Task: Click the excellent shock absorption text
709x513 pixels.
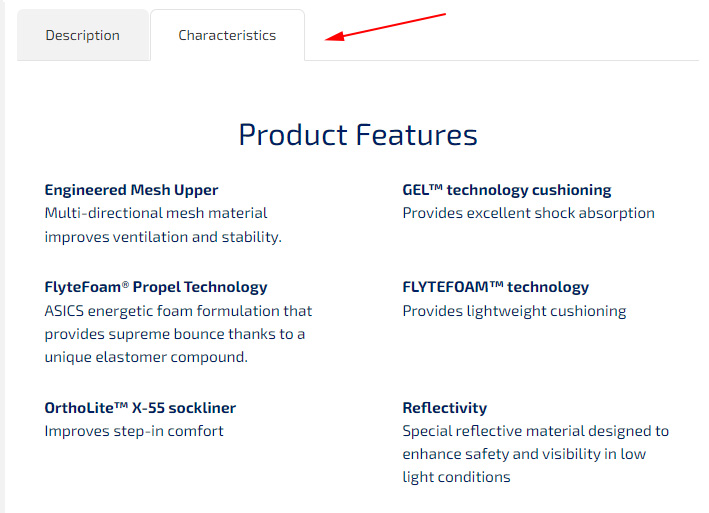Action: [528, 213]
